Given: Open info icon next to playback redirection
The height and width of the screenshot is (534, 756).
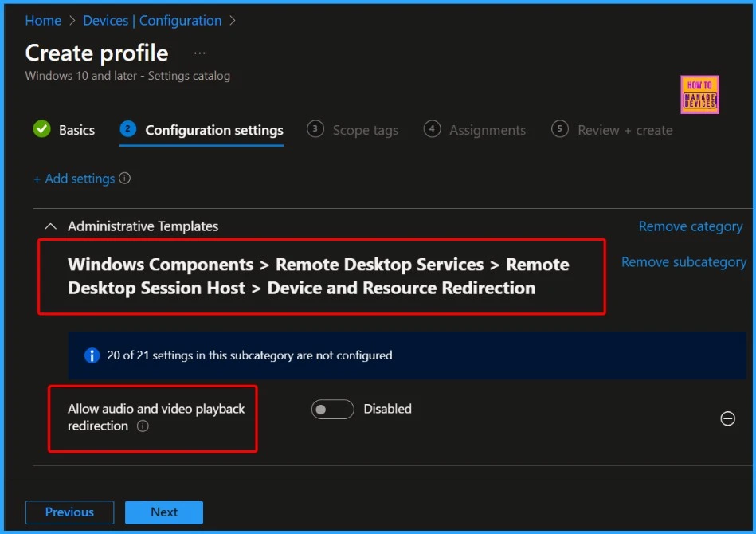Looking at the screenshot, I should (143, 426).
